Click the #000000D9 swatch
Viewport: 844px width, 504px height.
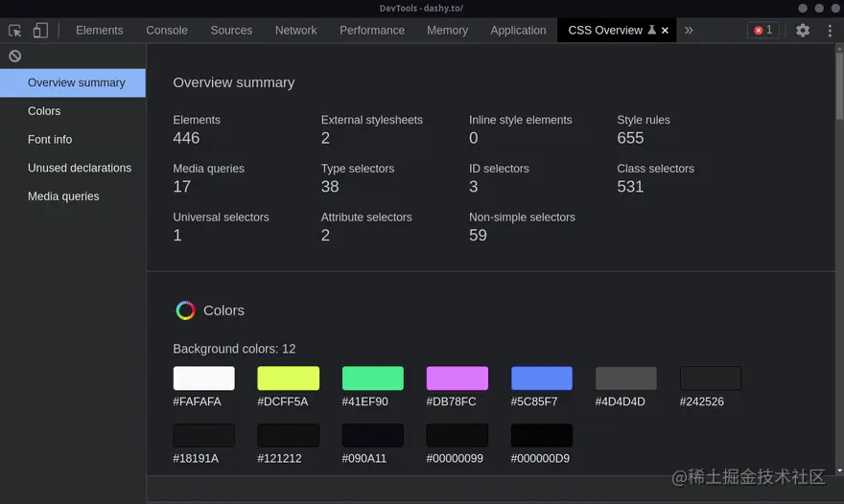coord(542,435)
